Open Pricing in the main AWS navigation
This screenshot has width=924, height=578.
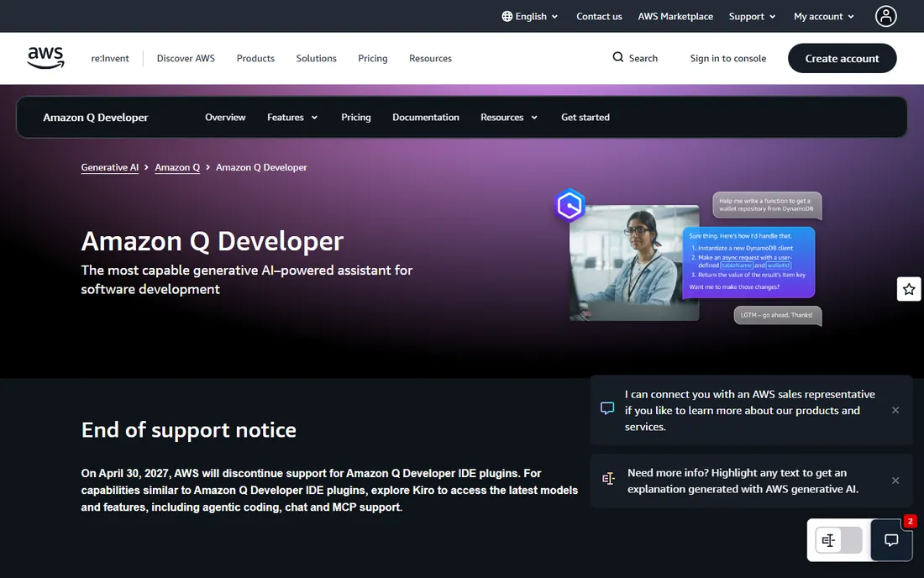(372, 58)
